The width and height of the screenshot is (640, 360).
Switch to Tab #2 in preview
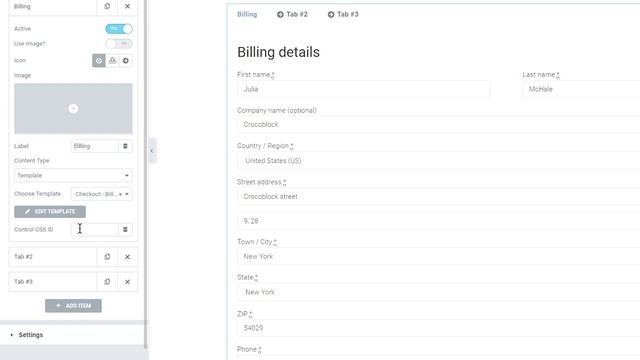[x=292, y=14]
